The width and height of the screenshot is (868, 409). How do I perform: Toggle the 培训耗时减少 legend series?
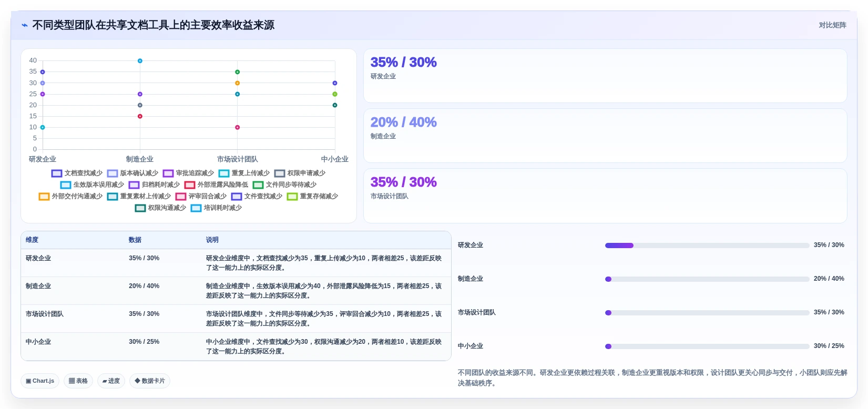[x=217, y=208]
